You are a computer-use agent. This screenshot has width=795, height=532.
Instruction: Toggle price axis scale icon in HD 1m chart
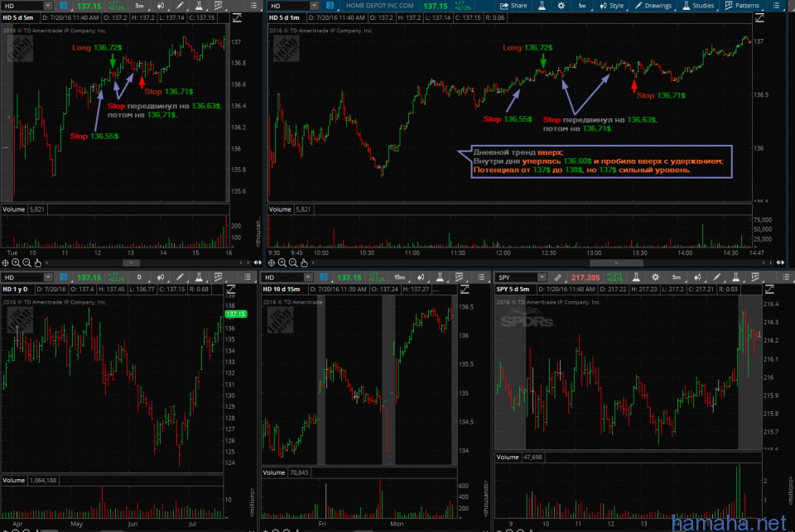(759, 18)
